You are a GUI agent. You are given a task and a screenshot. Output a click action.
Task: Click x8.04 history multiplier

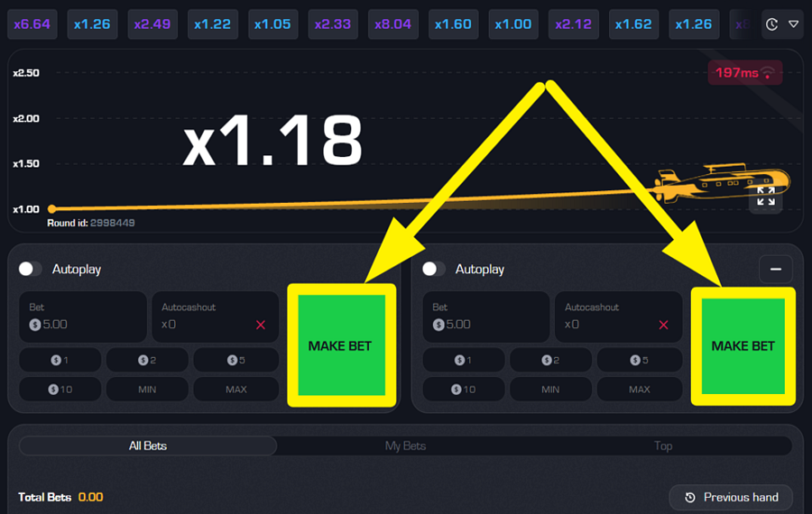tap(392, 24)
